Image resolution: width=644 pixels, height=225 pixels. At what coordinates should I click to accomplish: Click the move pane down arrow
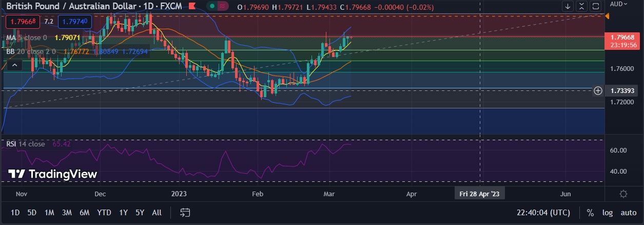point(568,7)
